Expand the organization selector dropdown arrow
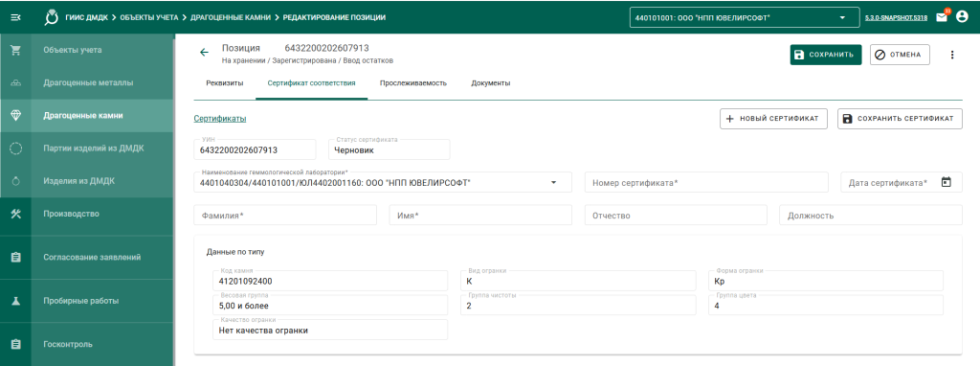980x366 pixels. point(842,17)
